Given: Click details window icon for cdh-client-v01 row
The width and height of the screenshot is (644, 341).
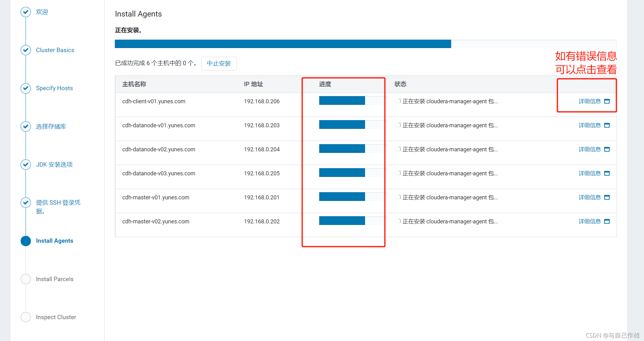Looking at the screenshot, I should point(607,101).
